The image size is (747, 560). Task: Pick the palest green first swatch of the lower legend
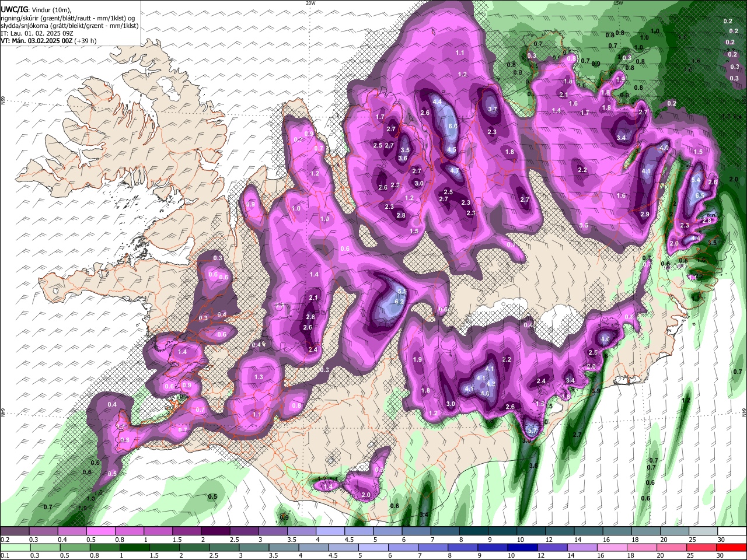click(x=15, y=547)
